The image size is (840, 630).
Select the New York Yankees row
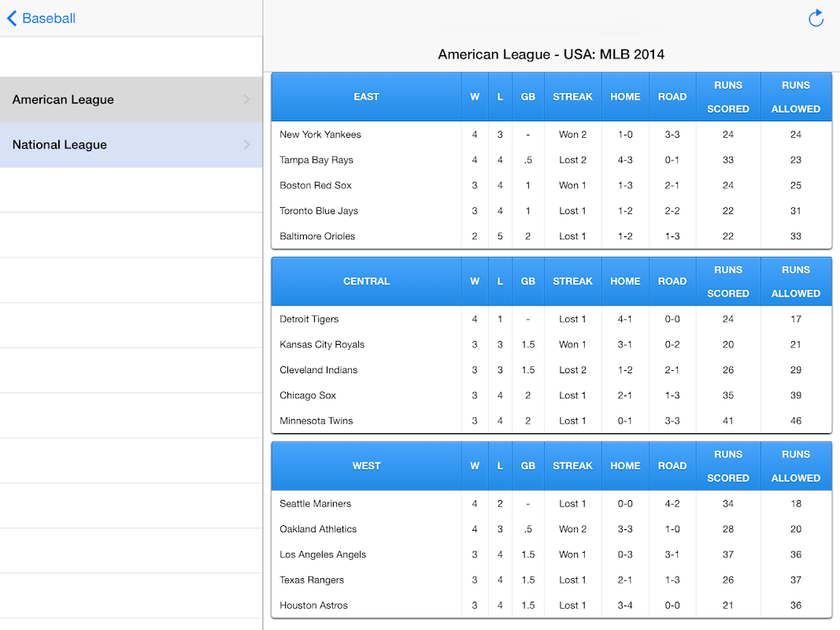click(x=552, y=135)
